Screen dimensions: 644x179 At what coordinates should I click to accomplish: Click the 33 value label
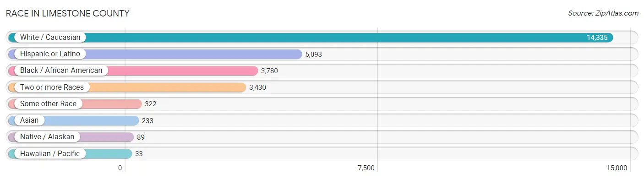coord(139,153)
